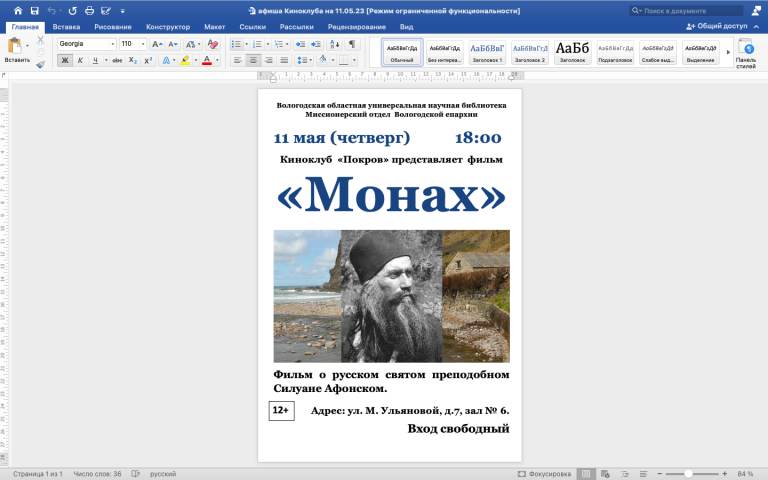Image resolution: width=768 pixels, height=480 pixels.
Task: Apply the Подзаголовок style
Action: click(x=615, y=52)
